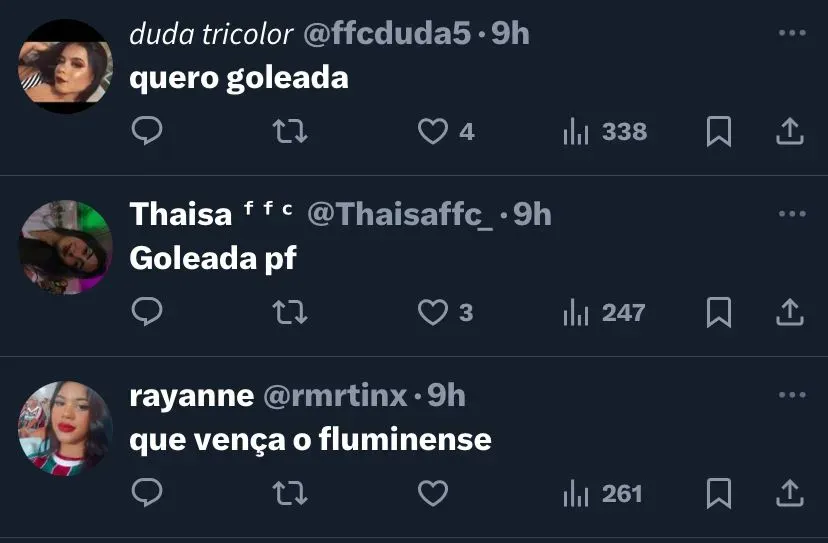Image resolution: width=828 pixels, height=543 pixels.
Task: Open rayanne's profile avatar
Action: [65, 428]
